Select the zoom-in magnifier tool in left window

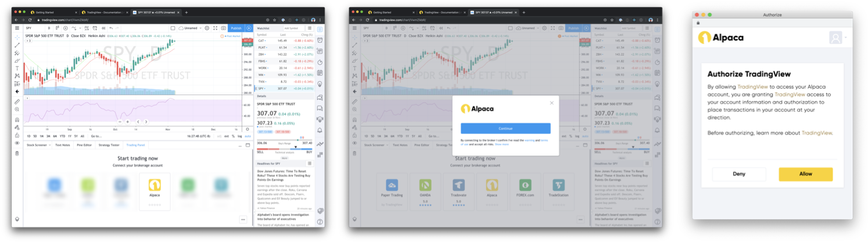(17, 109)
